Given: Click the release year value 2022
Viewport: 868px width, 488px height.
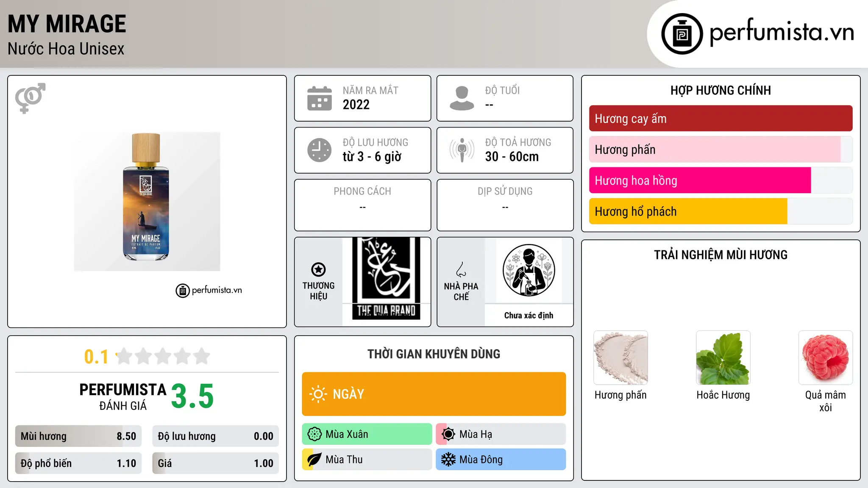Looking at the screenshot, I should tap(356, 105).
